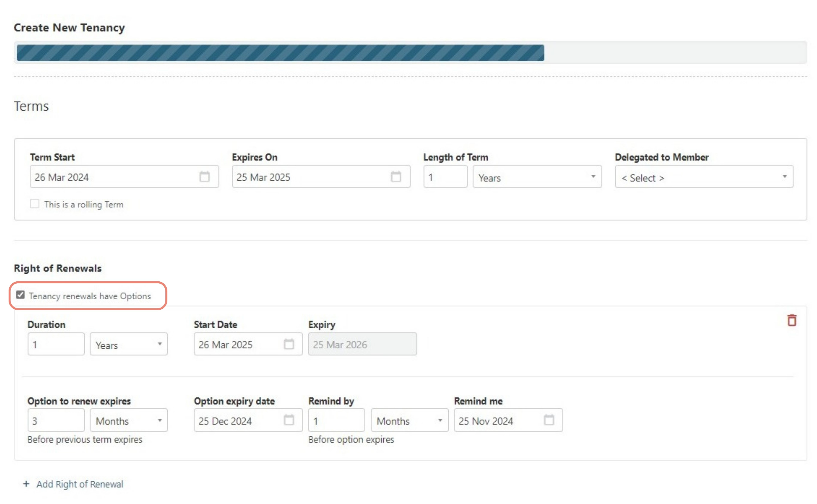Open the Length of Term Years dropdown
The image size is (817, 504).
(x=537, y=177)
